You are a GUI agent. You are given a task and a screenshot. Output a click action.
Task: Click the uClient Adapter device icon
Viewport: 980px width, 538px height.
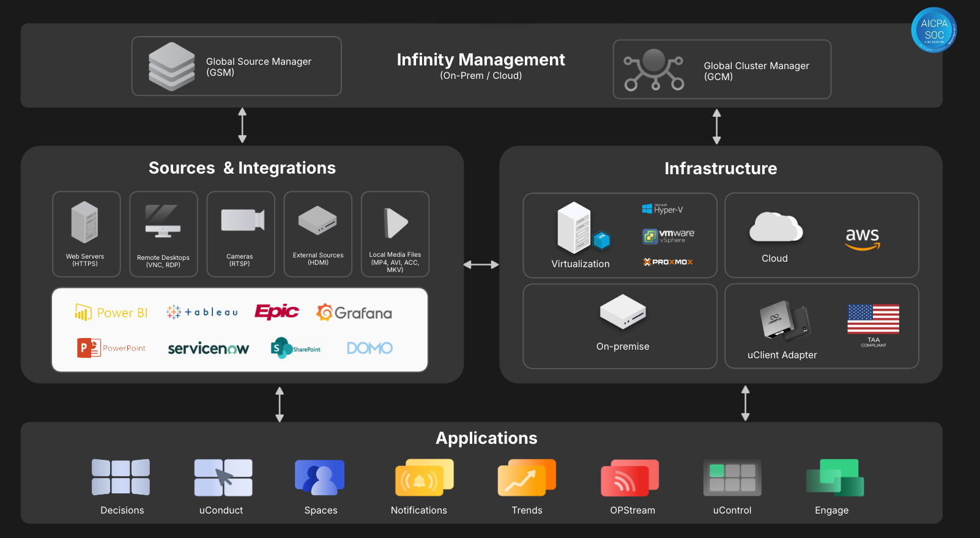[x=785, y=321]
